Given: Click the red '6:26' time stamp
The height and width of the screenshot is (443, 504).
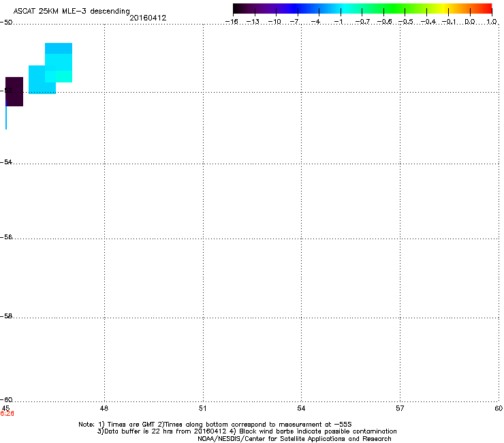Looking at the screenshot, I should tap(7, 414).
